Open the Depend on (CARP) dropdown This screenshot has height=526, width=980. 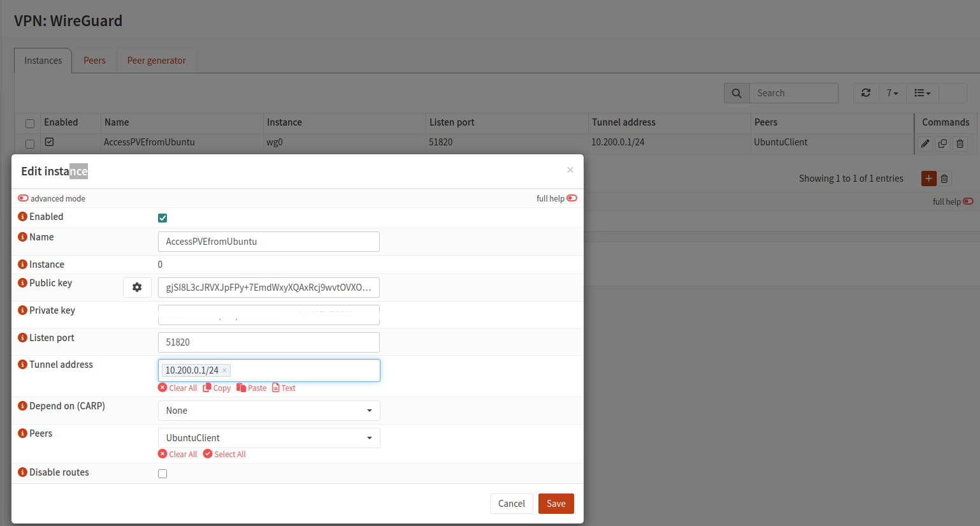269,411
